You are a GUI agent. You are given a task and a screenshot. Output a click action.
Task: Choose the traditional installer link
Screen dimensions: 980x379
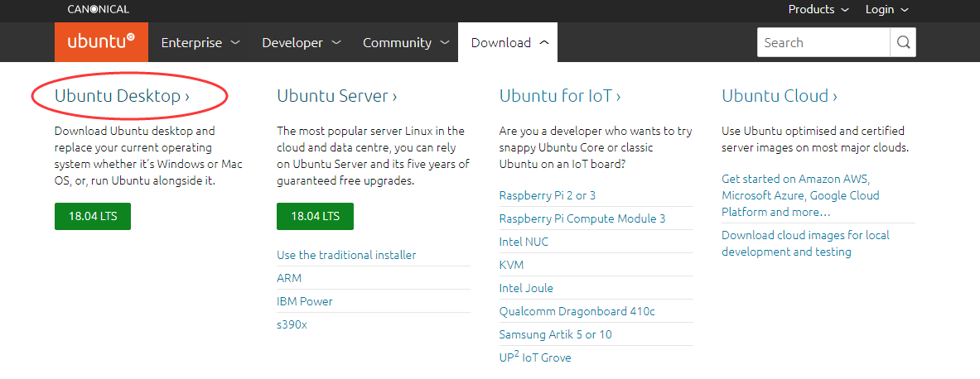[346, 255]
